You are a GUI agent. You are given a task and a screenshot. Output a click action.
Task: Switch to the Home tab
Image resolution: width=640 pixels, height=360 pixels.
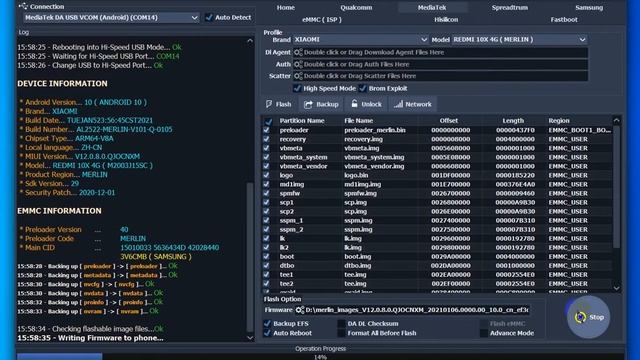tap(286, 7)
